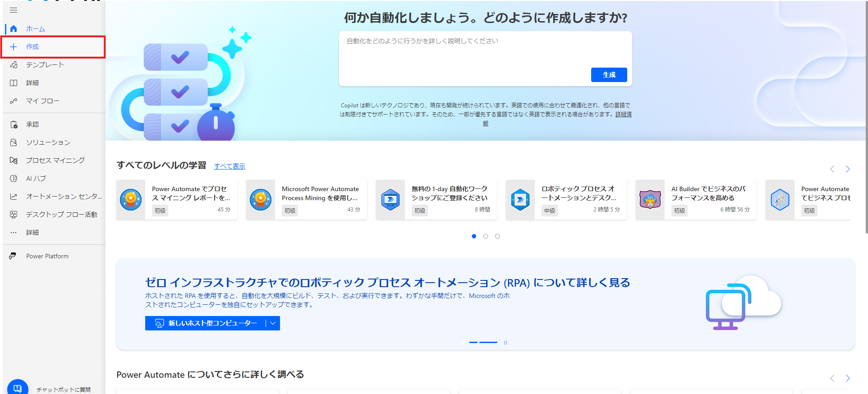Click the 承認 approvals icon
The width and height of the screenshot is (868, 394).
click(x=14, y=124)
